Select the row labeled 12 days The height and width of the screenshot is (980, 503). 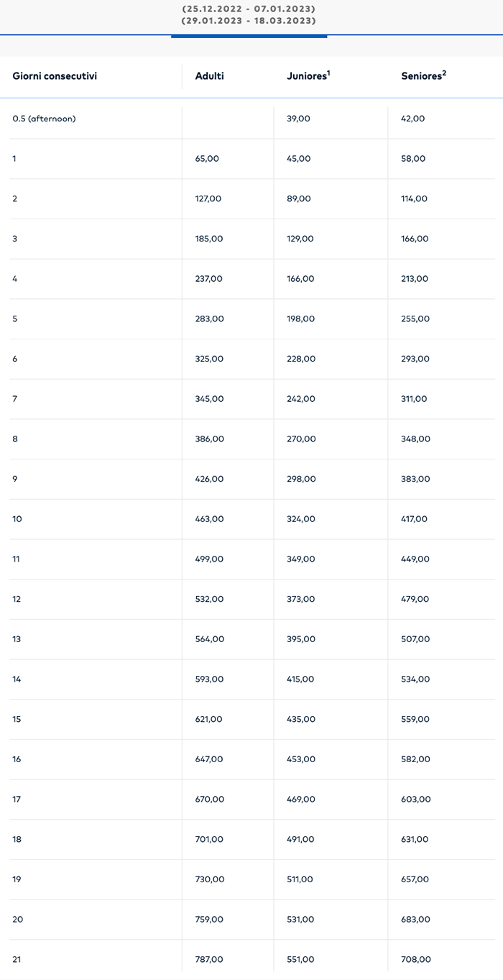pyautogui.click(x=17, y=599)
